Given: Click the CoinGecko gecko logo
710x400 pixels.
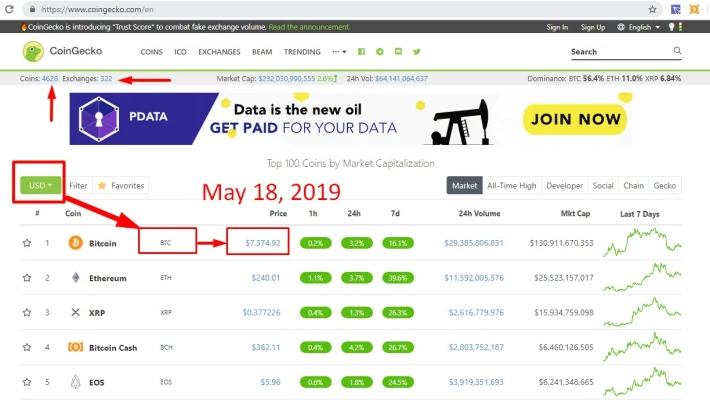Looking at the screenshot, I should (x=33, y=51).
